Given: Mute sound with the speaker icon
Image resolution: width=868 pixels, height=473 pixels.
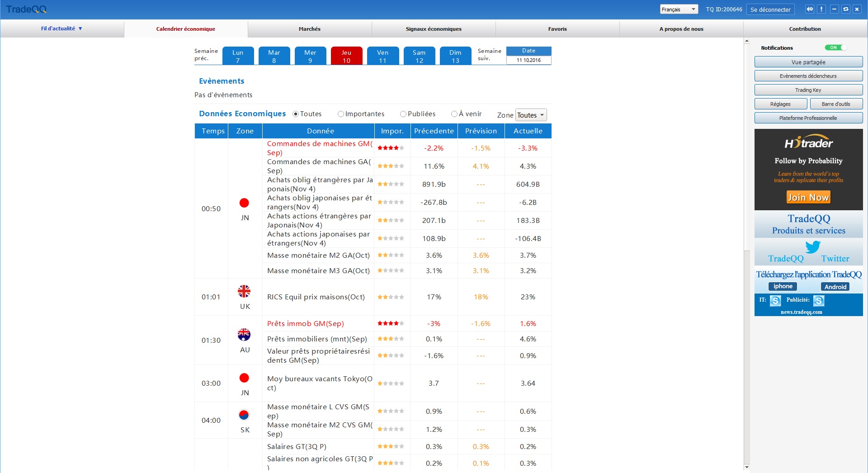Looking at the screenshot, I should coord(810,9).
